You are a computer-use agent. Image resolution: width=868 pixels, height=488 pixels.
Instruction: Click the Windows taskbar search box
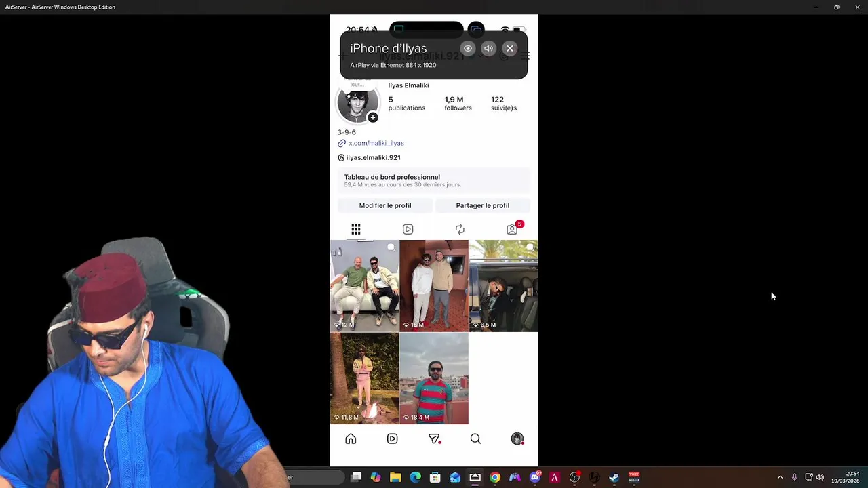coord(314,477)
